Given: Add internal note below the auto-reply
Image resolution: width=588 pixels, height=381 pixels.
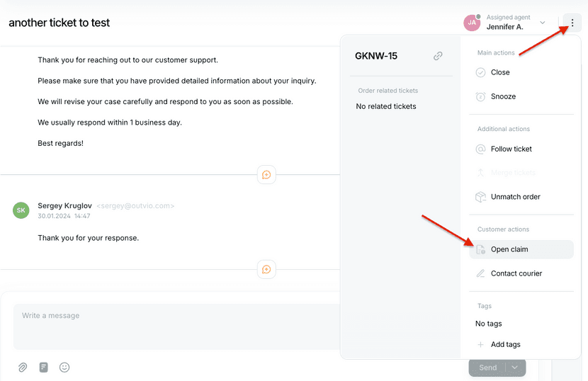Looking at the screenshot, I should coord(266,175).
